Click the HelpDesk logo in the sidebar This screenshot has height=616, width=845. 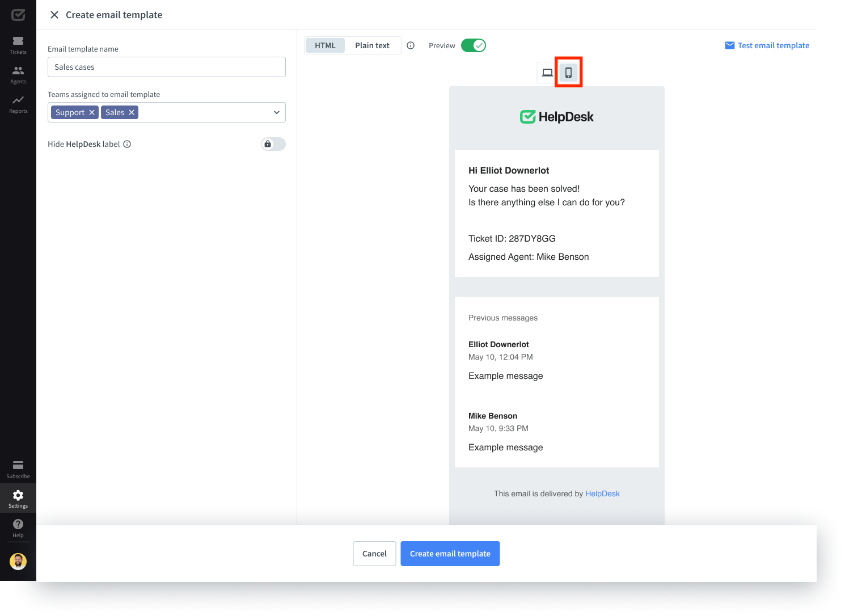[18, 15]
